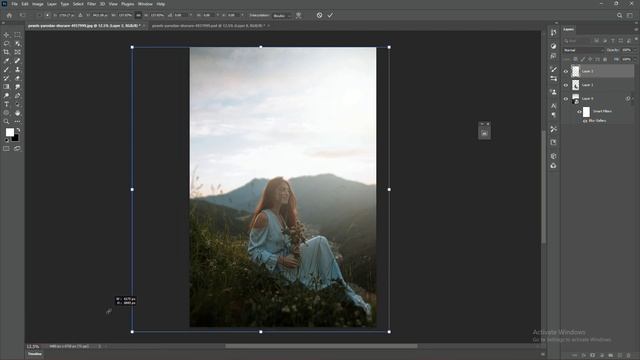This screenshot has height=360, width=640.
Task: Select the Hand tool
Action: [x=18, y=113]
